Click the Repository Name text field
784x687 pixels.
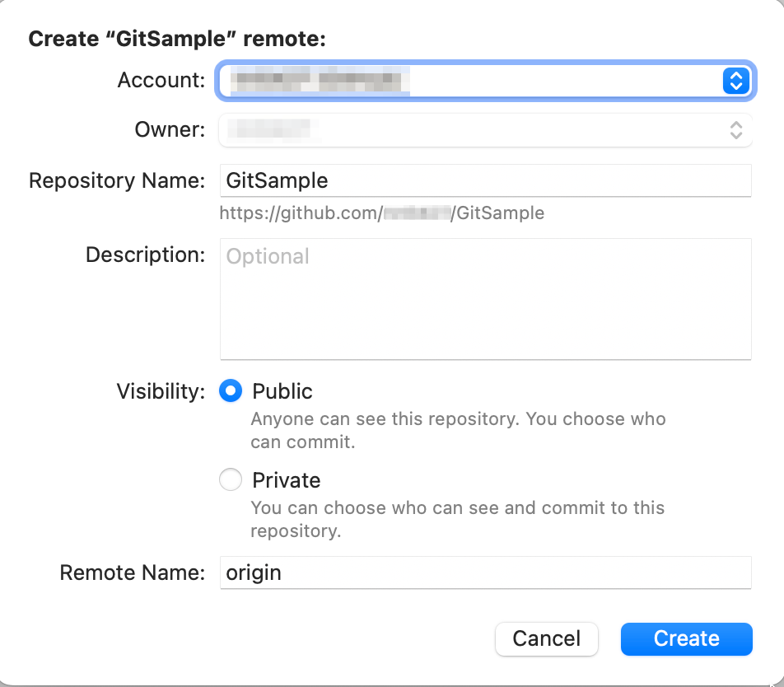[485, 180]
